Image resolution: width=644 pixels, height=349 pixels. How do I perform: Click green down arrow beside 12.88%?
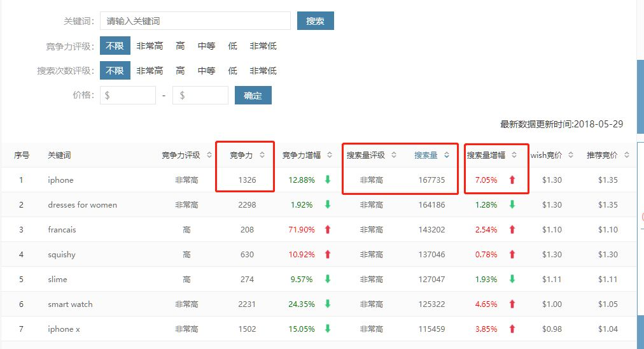point(328,180)
